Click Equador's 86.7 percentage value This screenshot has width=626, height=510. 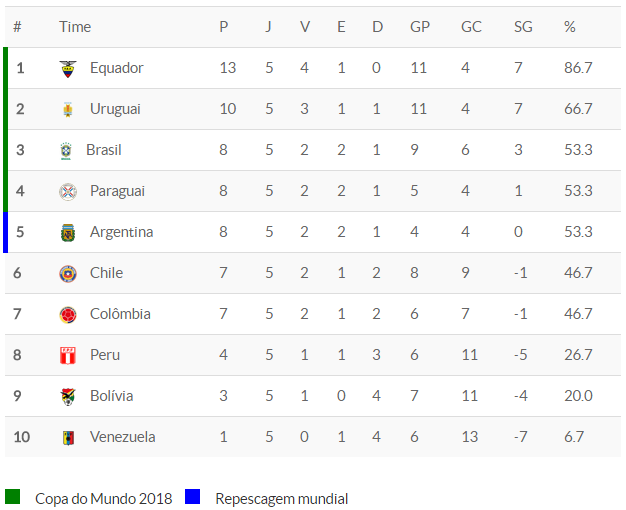click(x=578, y=68)
